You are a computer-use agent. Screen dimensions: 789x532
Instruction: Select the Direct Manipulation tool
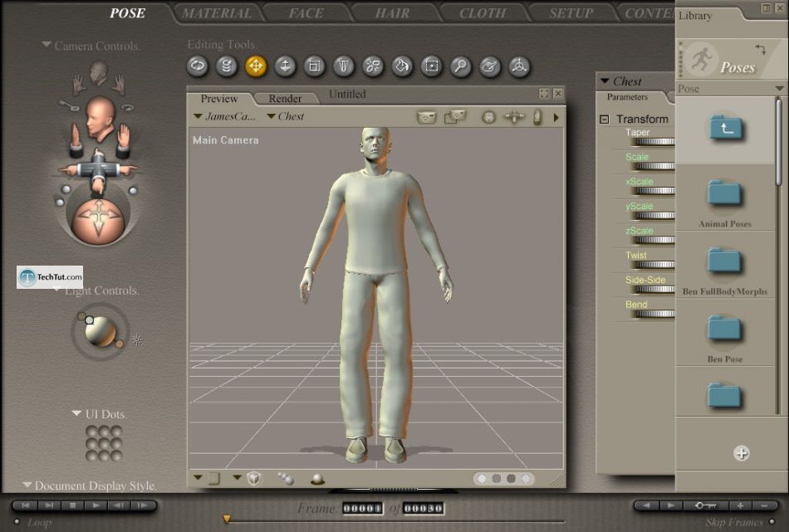[519, 66]
